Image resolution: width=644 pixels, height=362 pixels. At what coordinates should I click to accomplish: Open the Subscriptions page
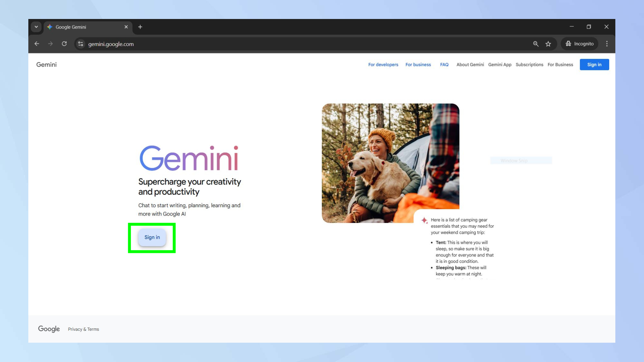529,64
